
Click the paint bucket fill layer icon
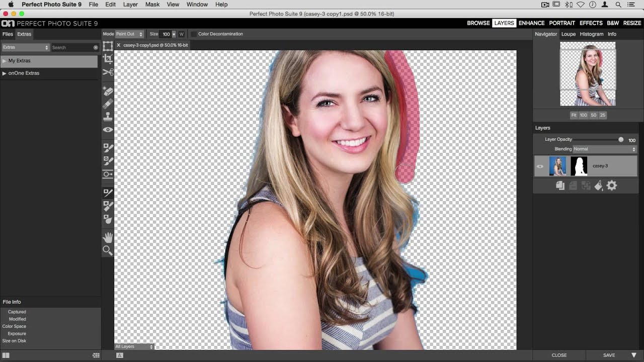599,186
